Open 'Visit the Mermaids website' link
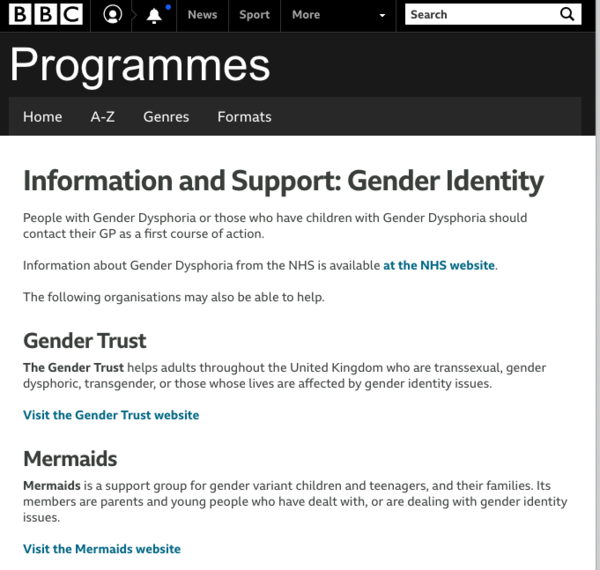600x570 pixels. point(102,549)
